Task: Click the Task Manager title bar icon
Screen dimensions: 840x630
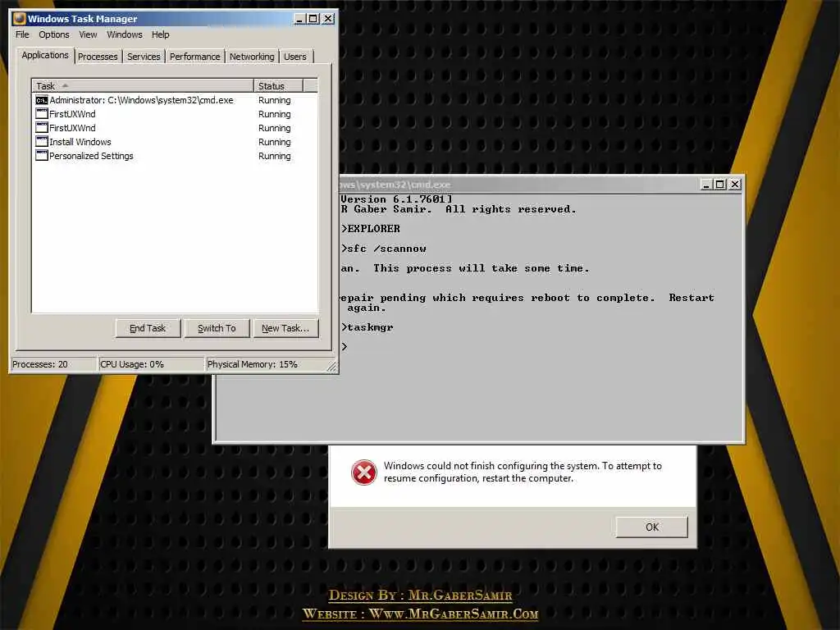Action: [20, 18]
